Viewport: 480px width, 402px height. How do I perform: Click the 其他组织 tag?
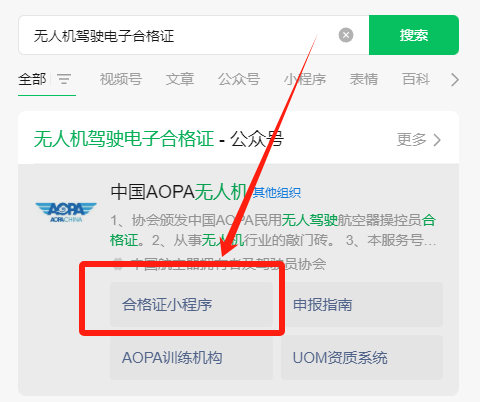click(x=277, y=193)
